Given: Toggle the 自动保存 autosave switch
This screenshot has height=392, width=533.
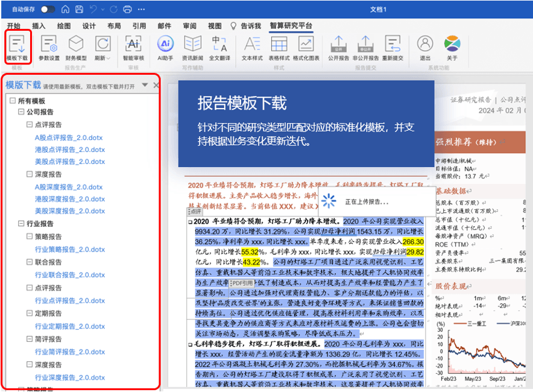Looking at the screenshot, I should (x=48, y=10).
